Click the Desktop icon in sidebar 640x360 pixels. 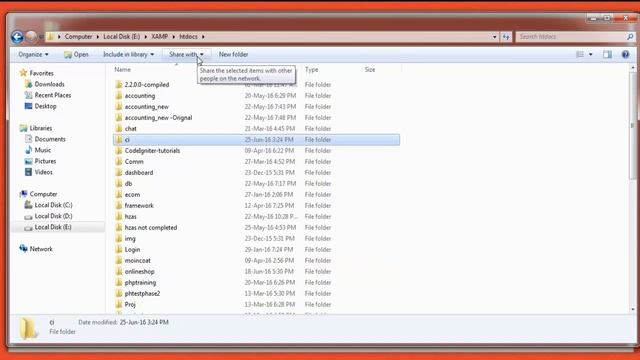coord(28,106)
